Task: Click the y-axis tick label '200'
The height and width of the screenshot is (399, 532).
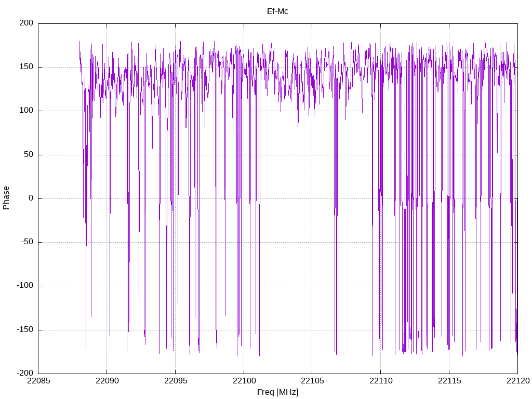Action: point(26,23)
